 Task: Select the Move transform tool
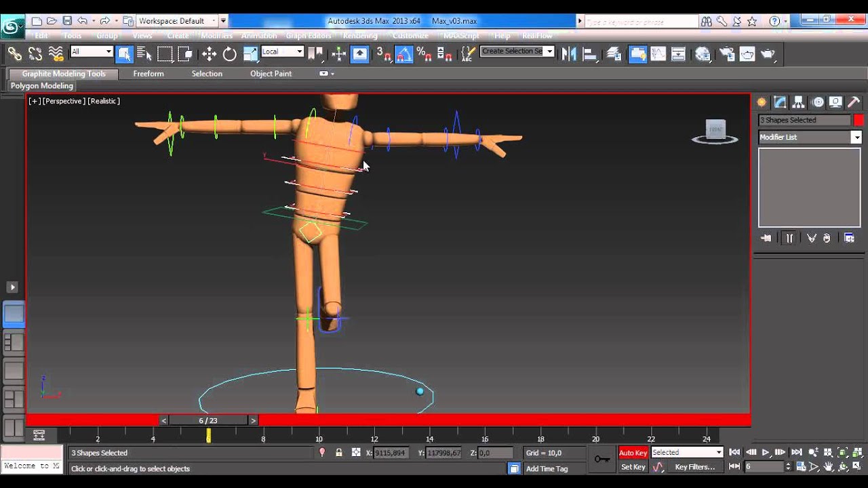[209, 54]
